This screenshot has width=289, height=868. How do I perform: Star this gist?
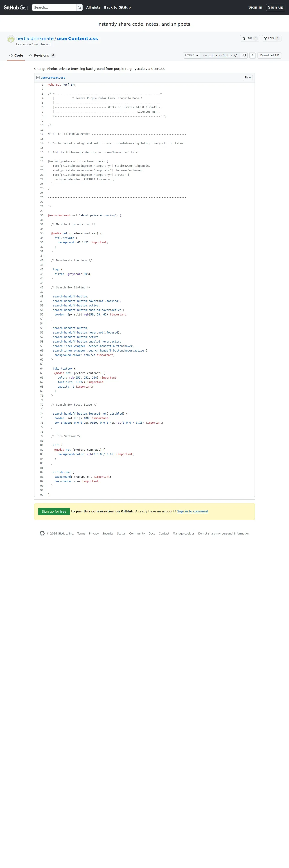click(x=250, y=38)
